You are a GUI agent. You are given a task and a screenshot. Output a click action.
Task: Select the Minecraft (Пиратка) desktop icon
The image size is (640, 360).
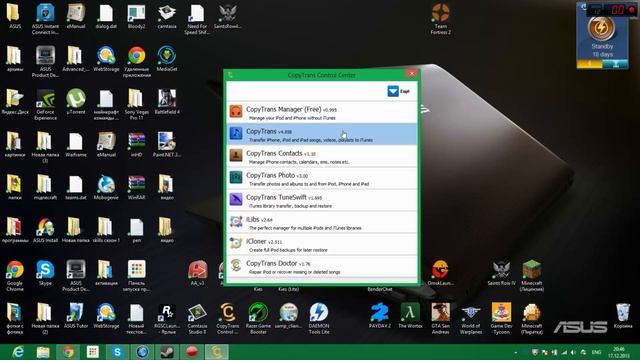coord(531,319)
